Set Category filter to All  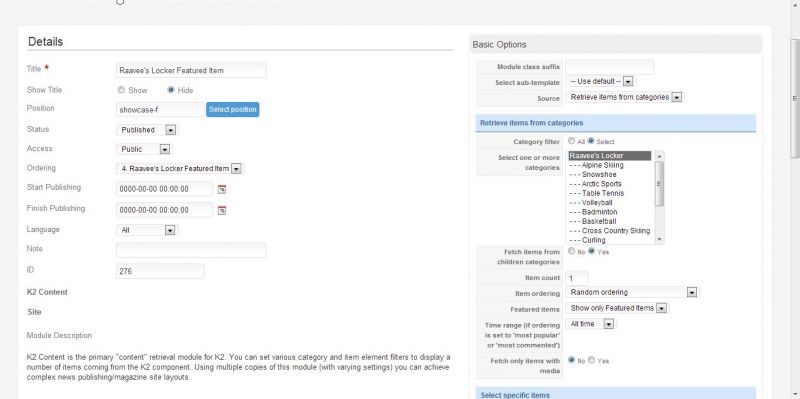[571, 141]
